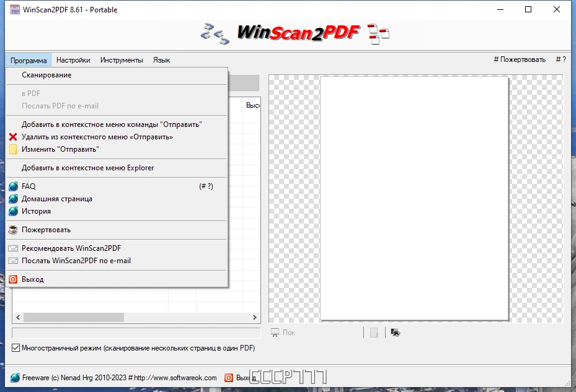Click the coffee cup icon for Пожертвовать

tap(13, 230)
